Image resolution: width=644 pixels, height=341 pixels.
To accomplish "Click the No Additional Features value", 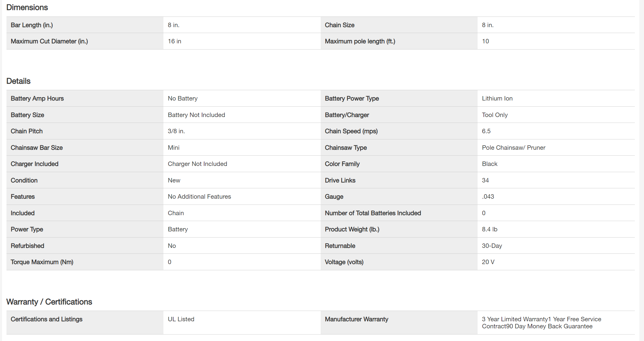I will [199, 197].
